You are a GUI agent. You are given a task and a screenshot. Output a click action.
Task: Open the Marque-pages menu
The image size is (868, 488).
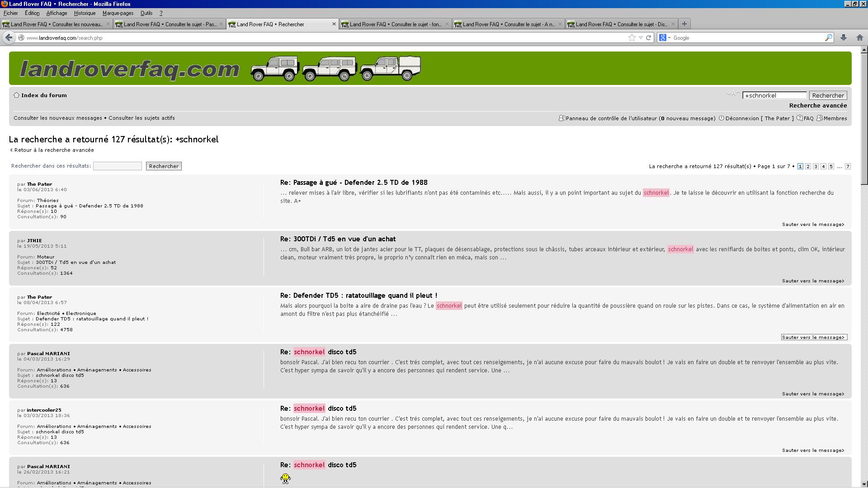118,13
